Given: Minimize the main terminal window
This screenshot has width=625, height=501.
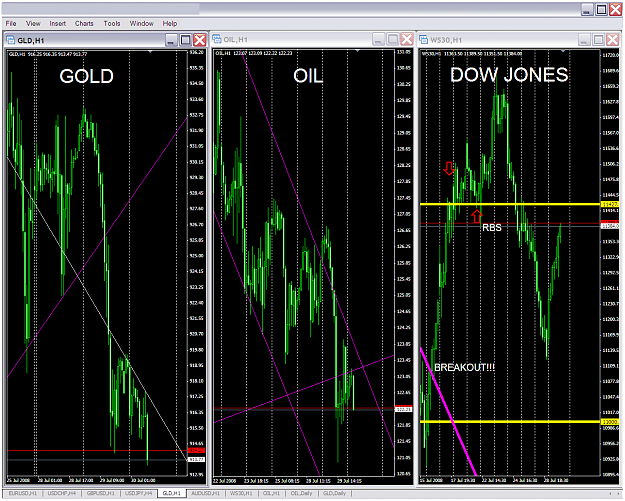Looking at the screenshot, I should [x=587, y=10].
